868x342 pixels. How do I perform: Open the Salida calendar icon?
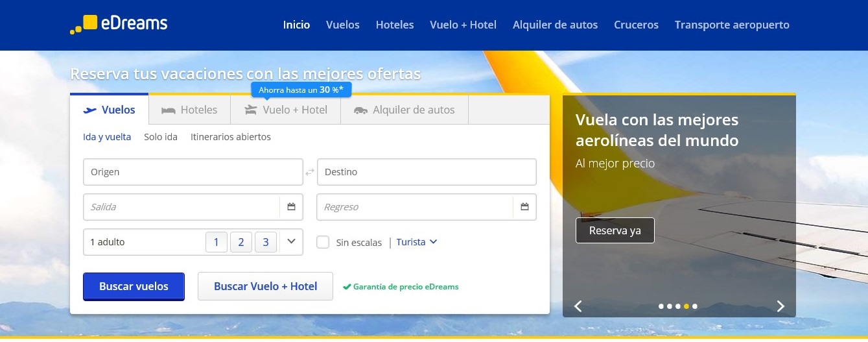pyautogui.click(x=292, y=207)
